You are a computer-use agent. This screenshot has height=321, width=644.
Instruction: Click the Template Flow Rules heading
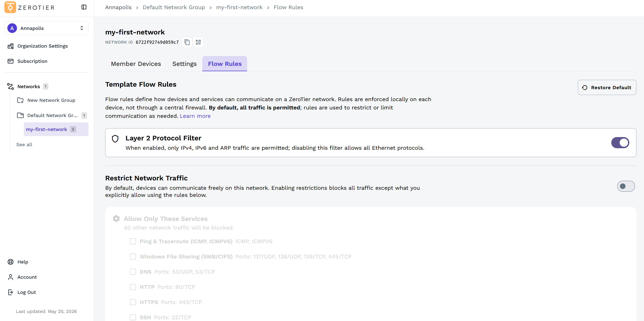pyautogui.click(x=141, y=84)
